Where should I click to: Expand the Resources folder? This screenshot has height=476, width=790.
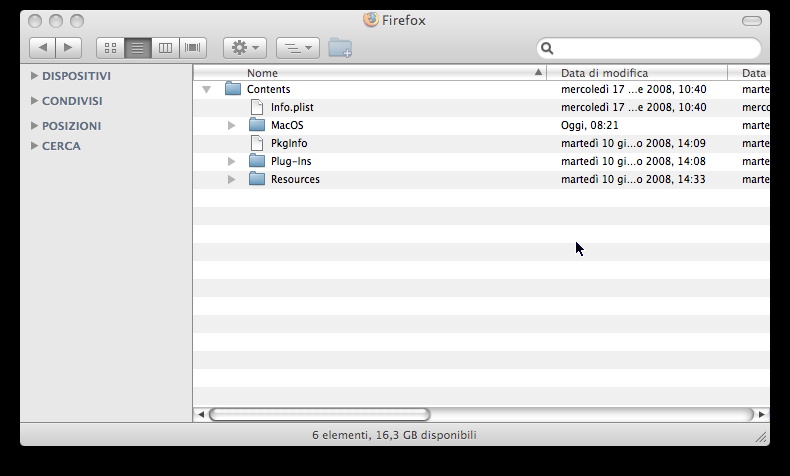click(x=231, y=179)
